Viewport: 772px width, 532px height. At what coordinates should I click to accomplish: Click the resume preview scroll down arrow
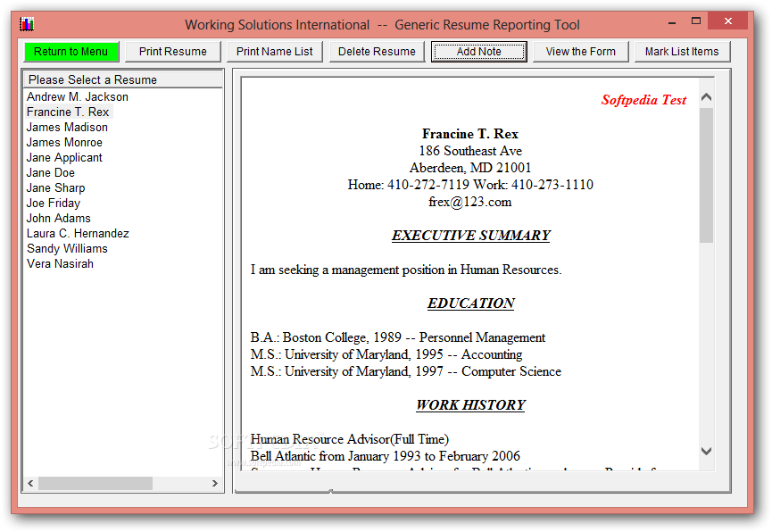click(x=706, y=451)
